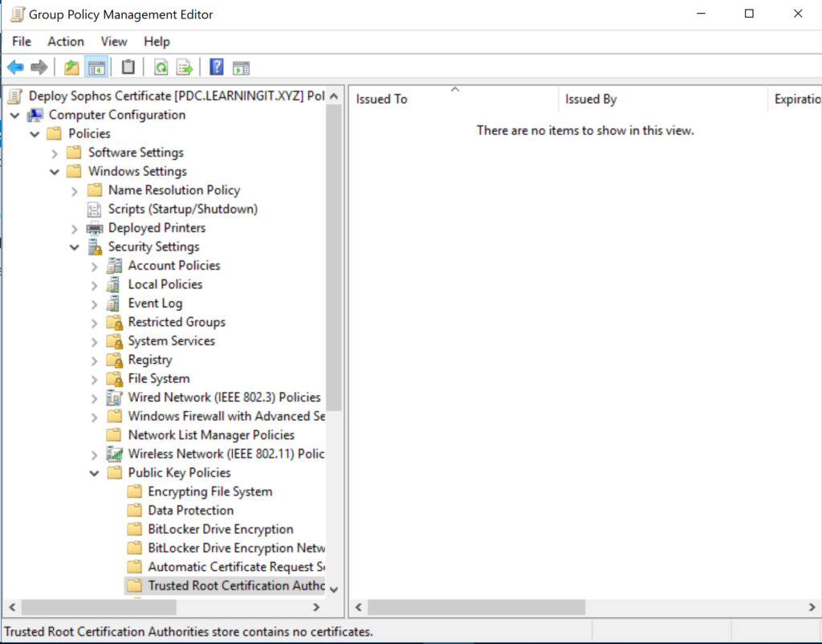
Task: Select the Encrypting File System folder
Action: 210,492
